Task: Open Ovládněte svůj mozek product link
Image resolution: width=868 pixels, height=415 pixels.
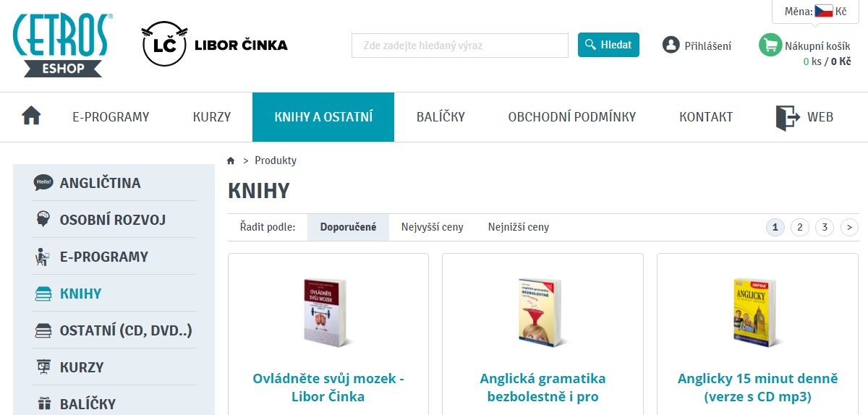Action: [x=328, y=388]
